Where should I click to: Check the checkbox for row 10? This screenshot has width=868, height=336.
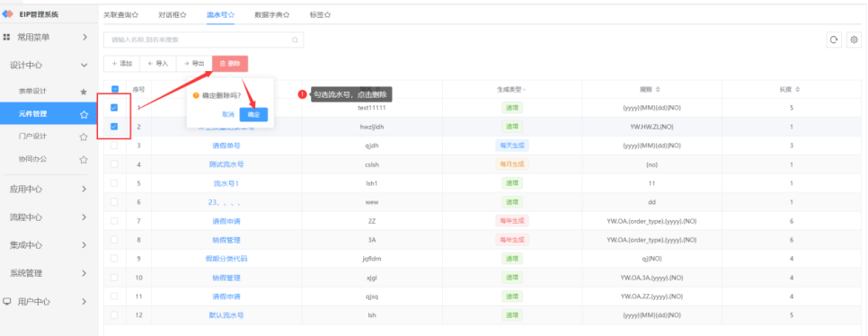114,278
